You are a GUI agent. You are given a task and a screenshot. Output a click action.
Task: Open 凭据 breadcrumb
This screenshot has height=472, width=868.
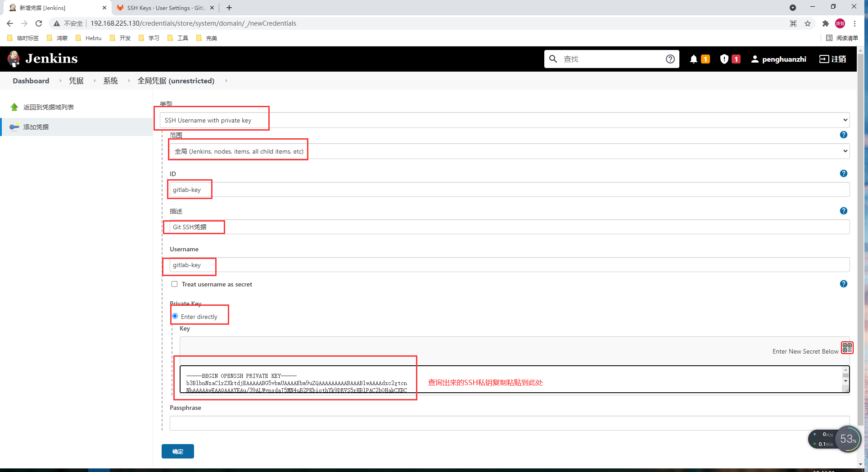[76, 81]
